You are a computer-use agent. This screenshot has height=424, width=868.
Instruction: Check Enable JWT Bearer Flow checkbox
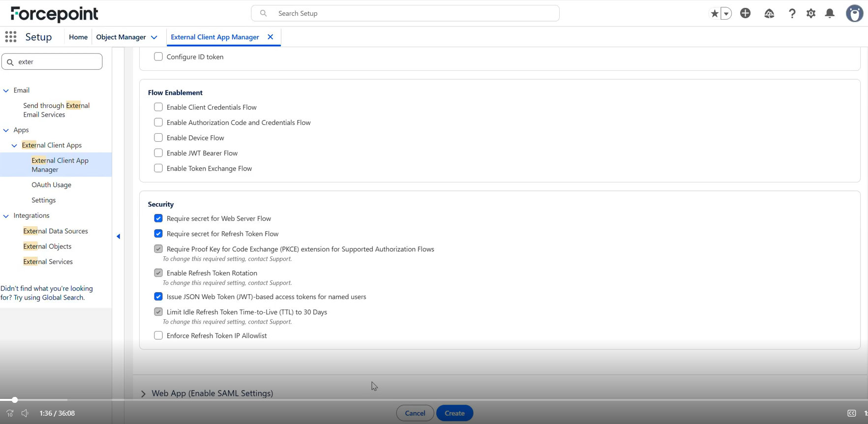point(158,153)
